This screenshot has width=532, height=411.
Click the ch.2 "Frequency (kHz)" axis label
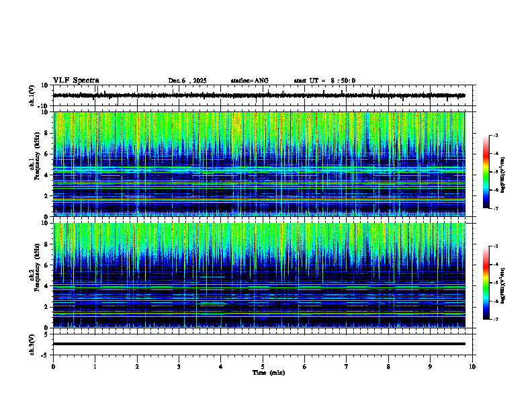37,267
